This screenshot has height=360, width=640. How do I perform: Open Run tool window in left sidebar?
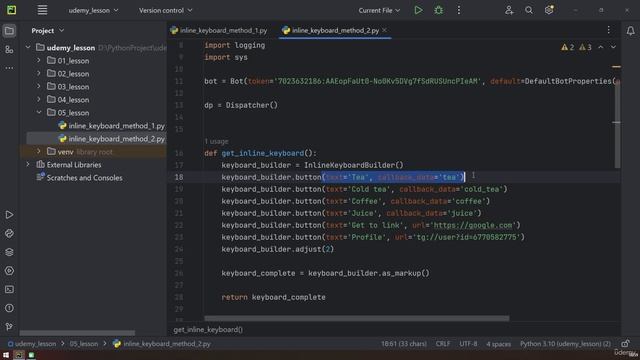coord(9,215)
